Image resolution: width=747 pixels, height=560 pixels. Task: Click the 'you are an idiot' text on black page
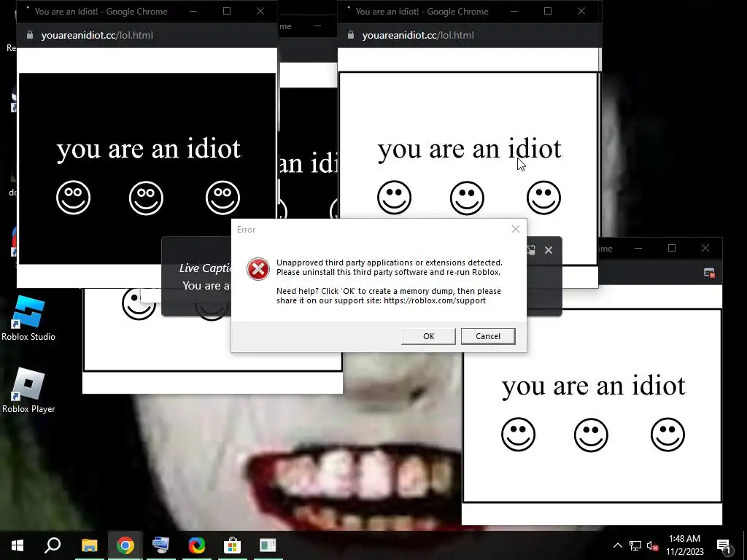pyautogui.click(x=149, y=149)
